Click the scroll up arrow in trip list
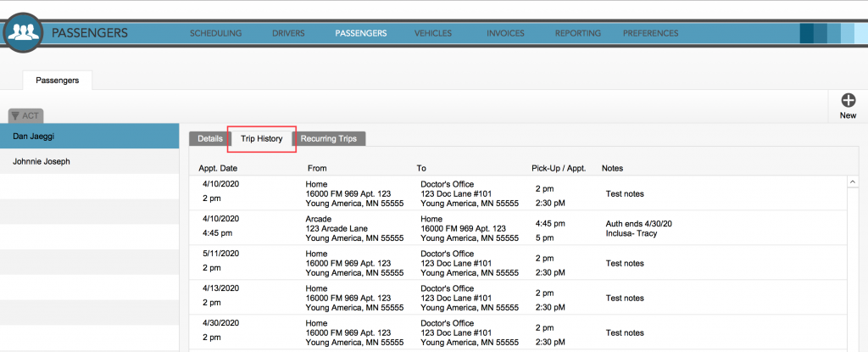 point(853,182)
